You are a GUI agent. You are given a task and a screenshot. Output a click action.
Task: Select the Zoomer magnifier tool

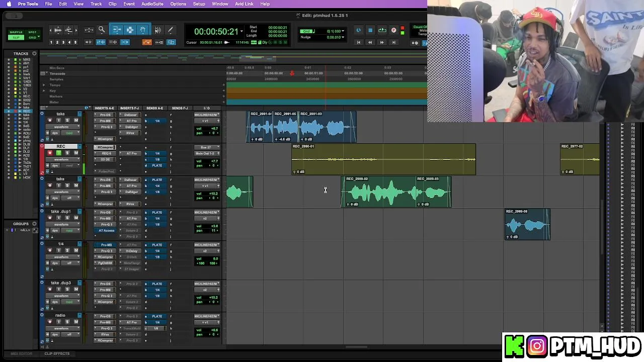click(x=101, y=30)
